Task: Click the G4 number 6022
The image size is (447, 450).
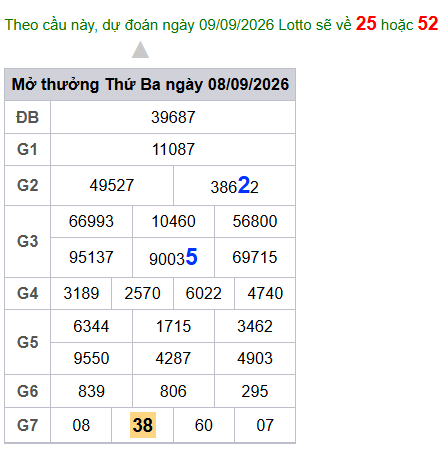Action: [x=204, y=293]
